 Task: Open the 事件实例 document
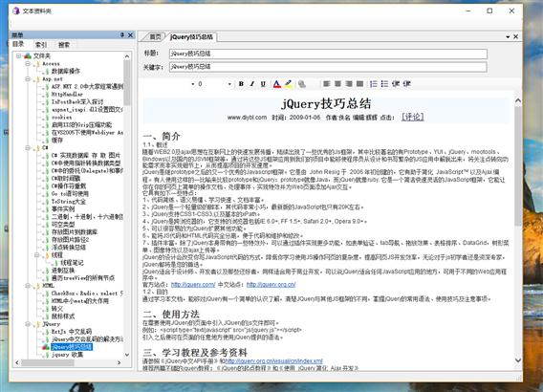63,209
